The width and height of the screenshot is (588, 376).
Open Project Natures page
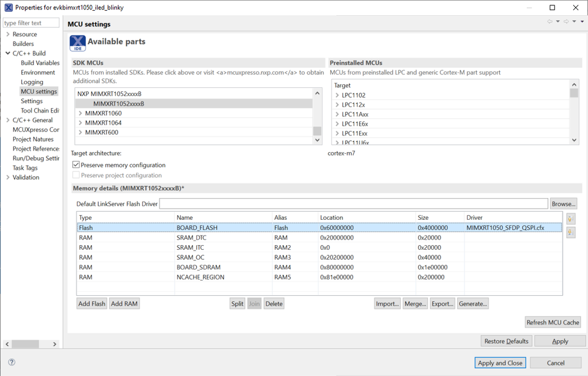[x=33, y=139]
